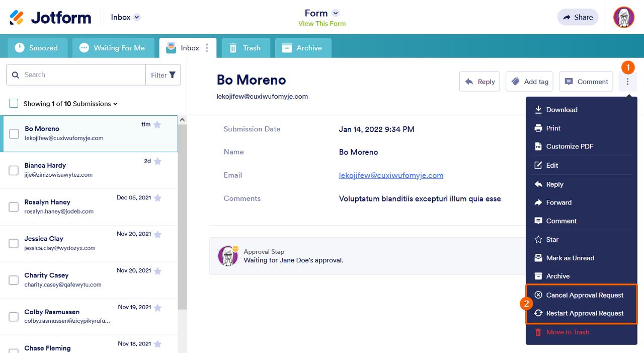
Task: Click the search magnifier icon
Action: (x=16, y=75)
